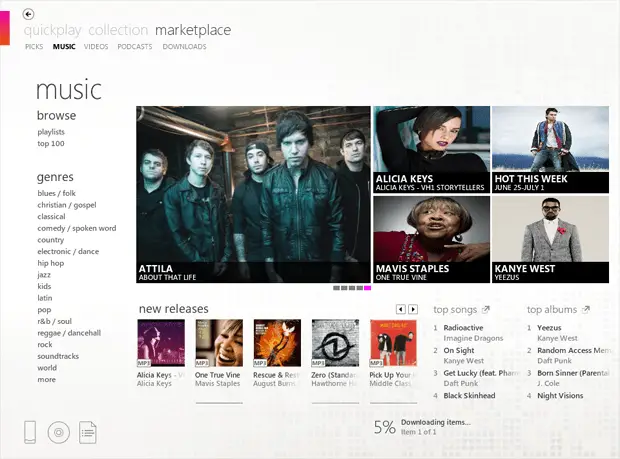Browse playlists
The height and width of the screenshot is (459, 620).
pos(51,132)
